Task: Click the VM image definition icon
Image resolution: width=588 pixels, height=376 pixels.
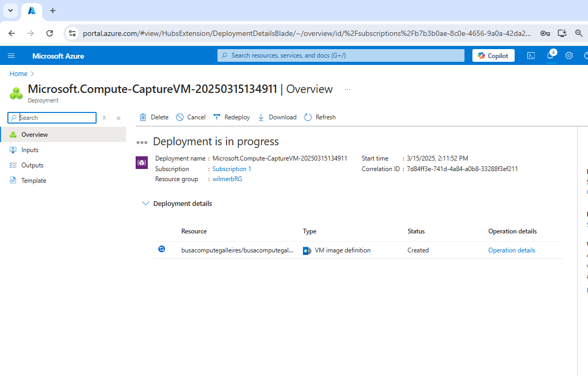Action: pyautogui.click(x=307, y=251)
